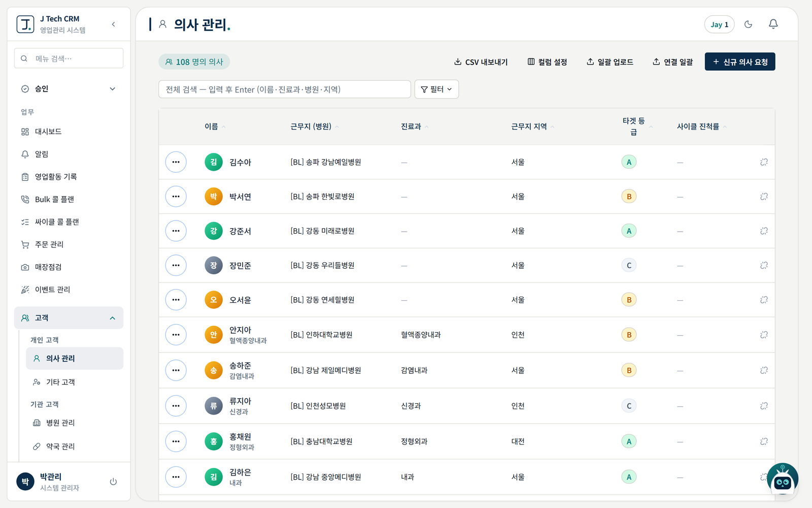The width and height of the screenshot is (812, 508).
Task: Open row actions menu for 김하은
Action: (x=176, y=477)
